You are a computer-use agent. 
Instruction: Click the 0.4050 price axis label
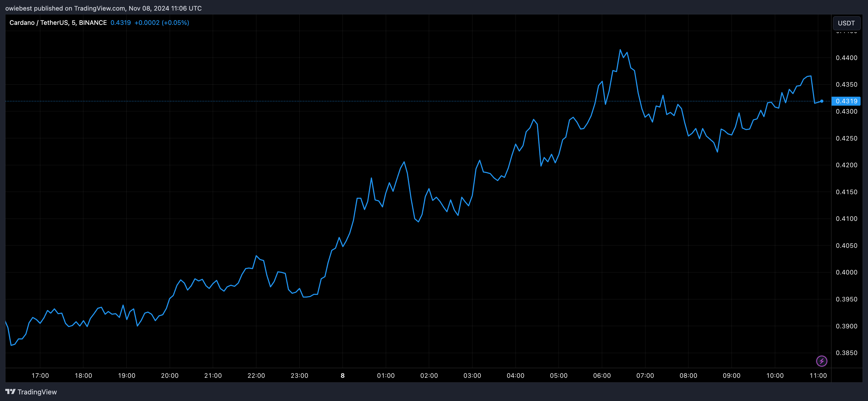[846, 246]
